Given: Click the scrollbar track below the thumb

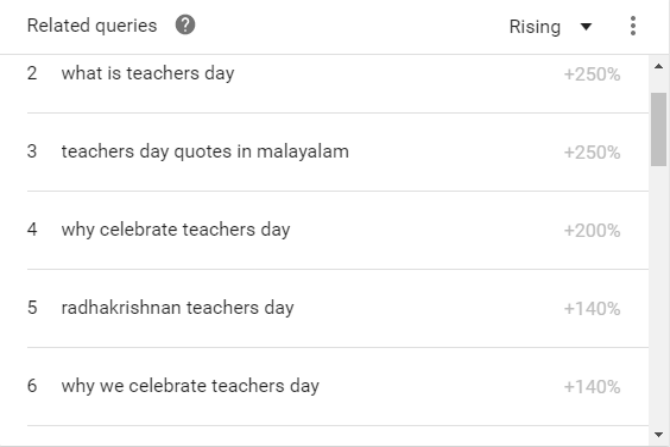Looking at the screenshot, I should [658, 300].
